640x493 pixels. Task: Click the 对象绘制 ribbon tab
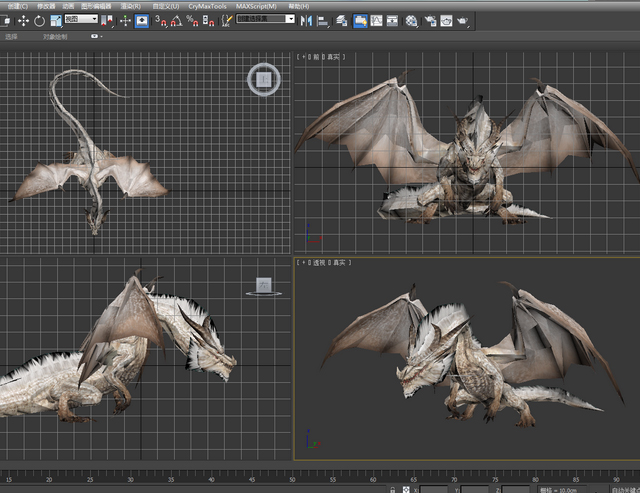pos(56,36)
